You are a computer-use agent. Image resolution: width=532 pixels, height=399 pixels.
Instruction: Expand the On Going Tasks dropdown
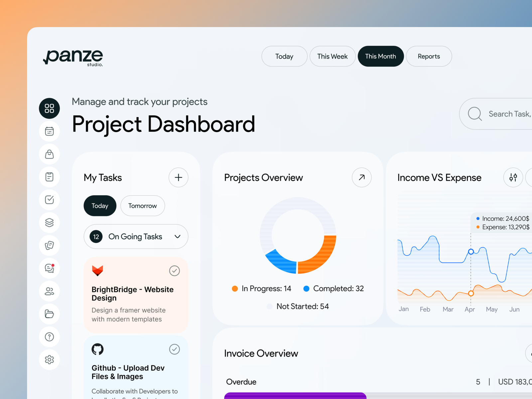pos(177,236)
